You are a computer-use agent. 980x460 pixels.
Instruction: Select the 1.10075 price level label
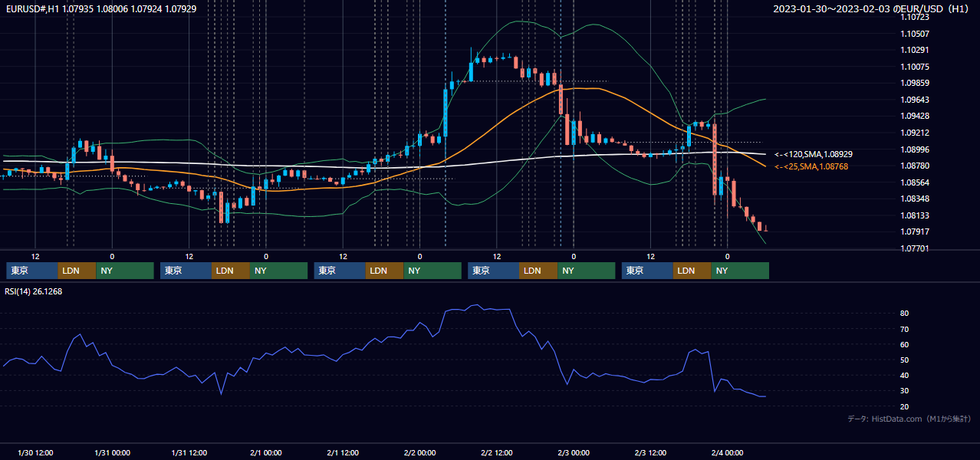click(915, 67)
